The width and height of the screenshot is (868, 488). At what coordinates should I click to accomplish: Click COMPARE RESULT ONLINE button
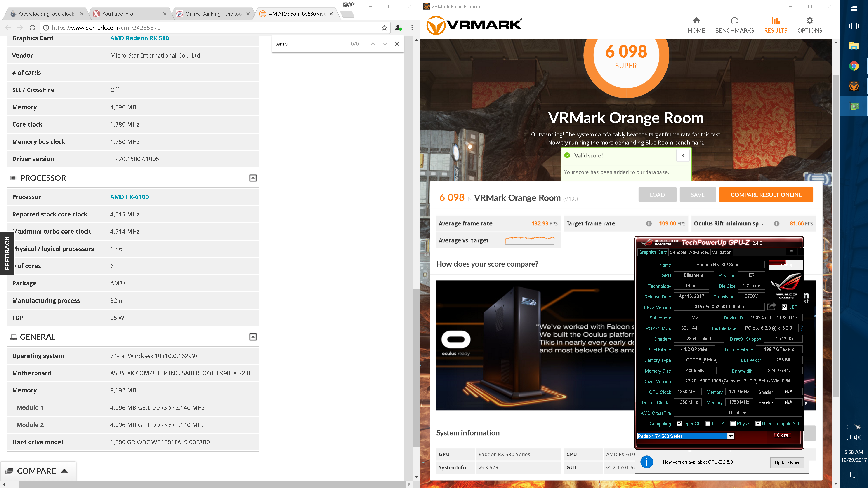click(766, 195)
